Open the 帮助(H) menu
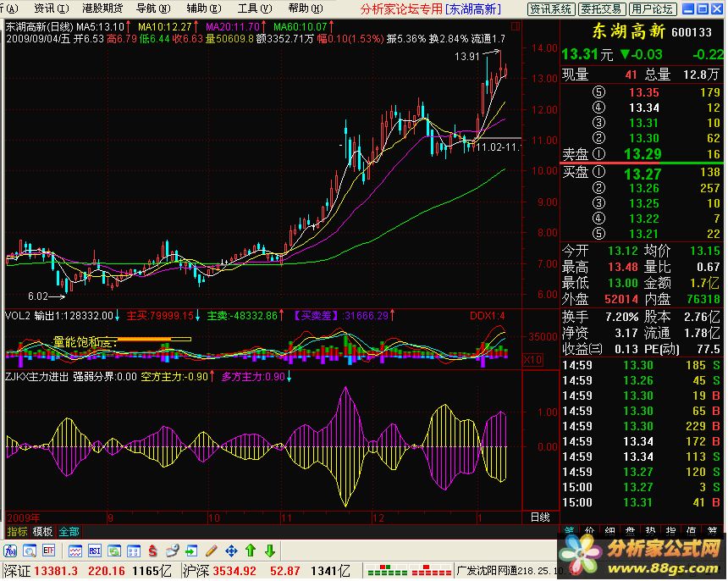The image size is (728, 581). tap(305, 8)
